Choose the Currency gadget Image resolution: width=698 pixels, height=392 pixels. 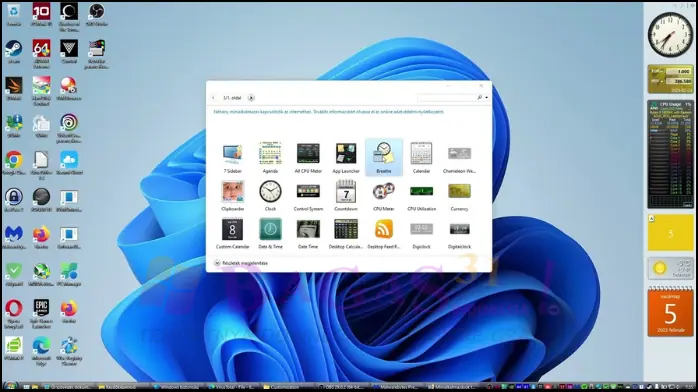[x=459, y=196]
